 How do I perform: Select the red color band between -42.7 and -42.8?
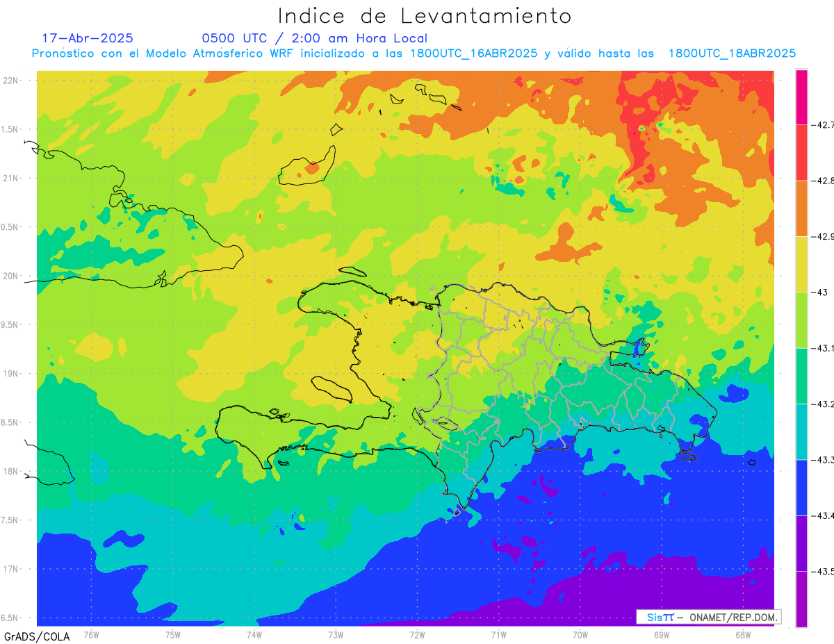[x=801, y=153]
